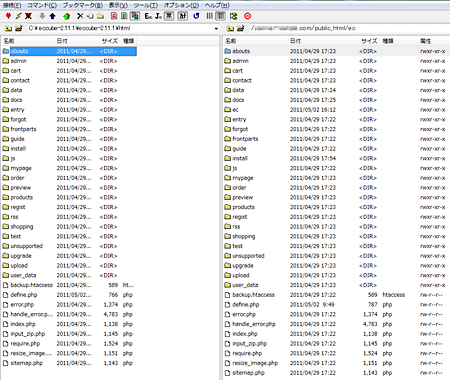Toggle the detailed list view button
The image size is (450, 380).
pos(220,16)
